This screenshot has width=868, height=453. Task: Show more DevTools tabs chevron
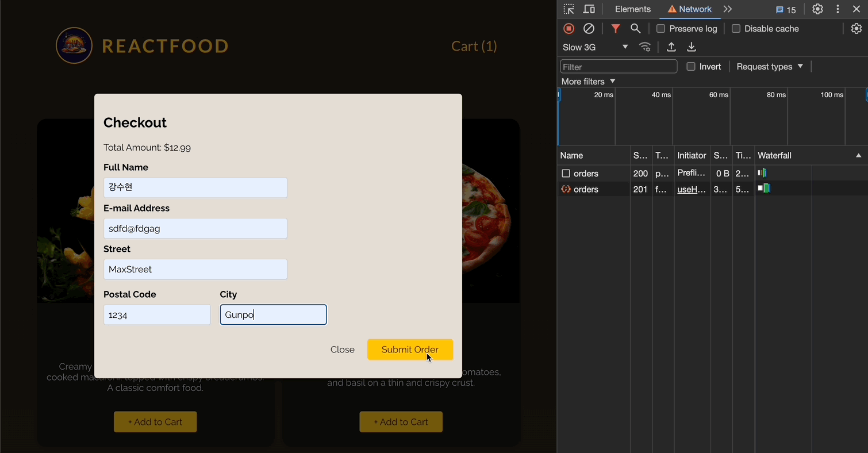click(728, 9)
